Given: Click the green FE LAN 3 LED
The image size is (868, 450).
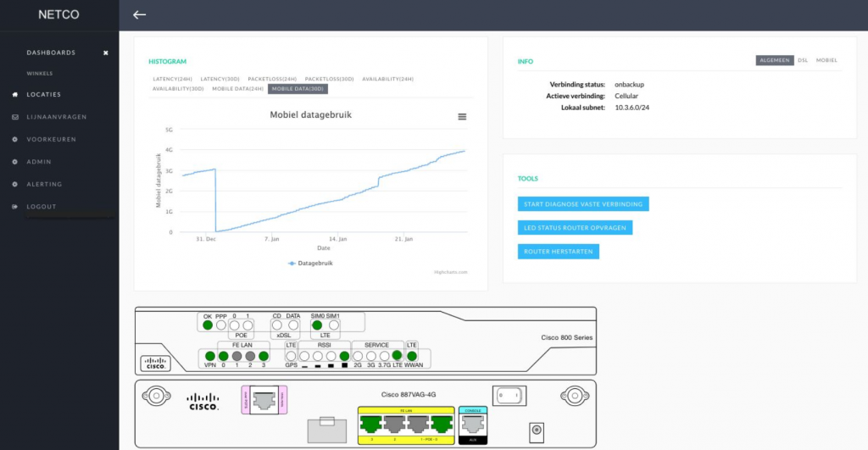Looking at the screenshot, I should (264, 356).
